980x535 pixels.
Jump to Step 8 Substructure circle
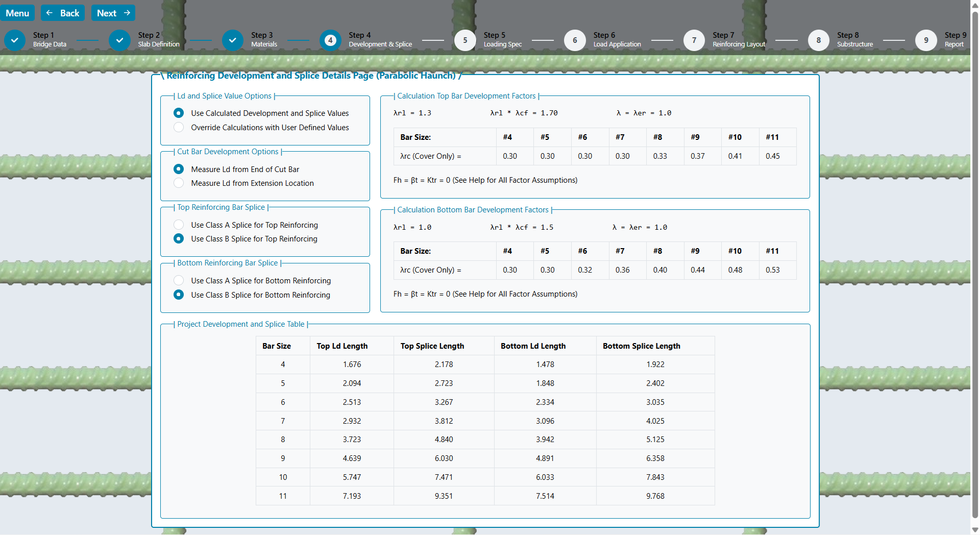point(819,40)
